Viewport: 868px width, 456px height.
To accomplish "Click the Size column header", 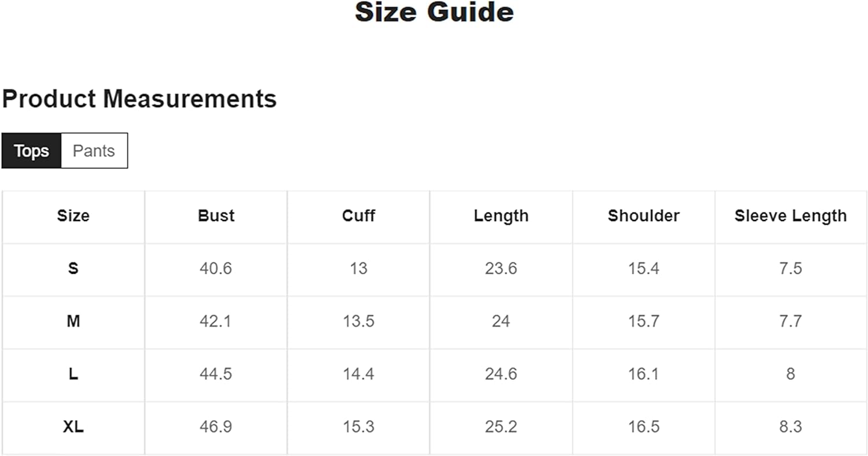I will point(73,216).
